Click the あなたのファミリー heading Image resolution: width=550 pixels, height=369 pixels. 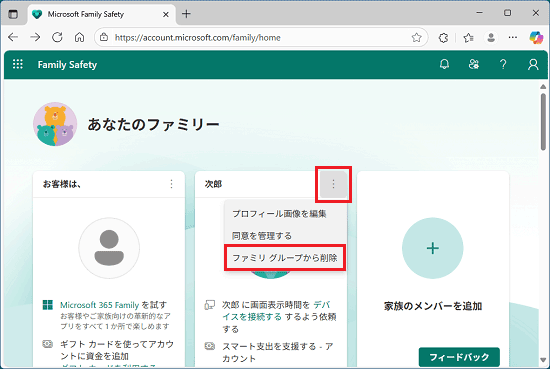tap(153, 125)
